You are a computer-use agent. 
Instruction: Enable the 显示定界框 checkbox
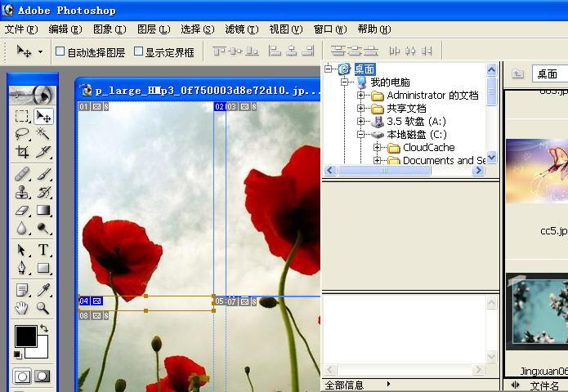click(x=138, y=51)
